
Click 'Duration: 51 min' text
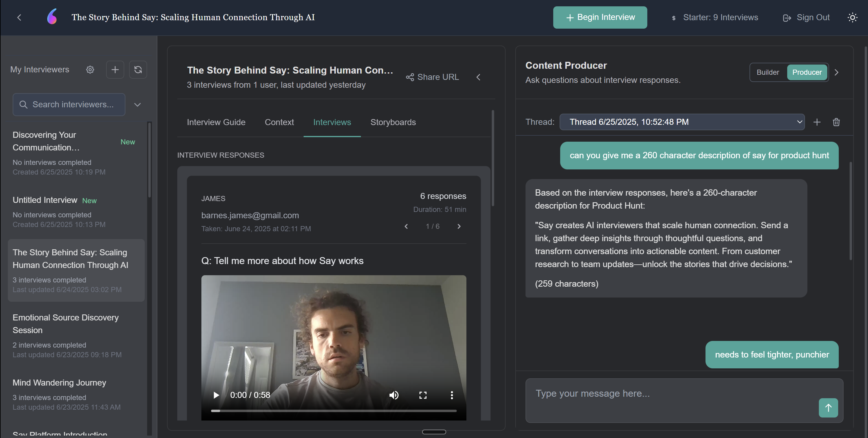coord(440,210)
